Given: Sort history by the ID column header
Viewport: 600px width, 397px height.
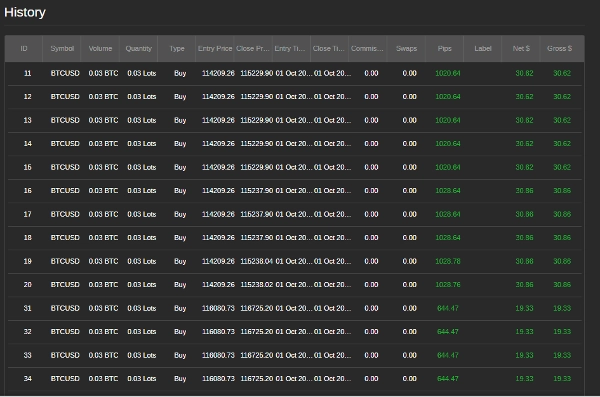Looking at the screenshot, I should click(24, 49).
